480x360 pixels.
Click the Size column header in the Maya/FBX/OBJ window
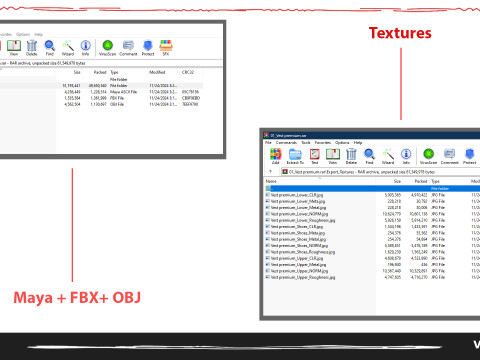coord(77,72)
